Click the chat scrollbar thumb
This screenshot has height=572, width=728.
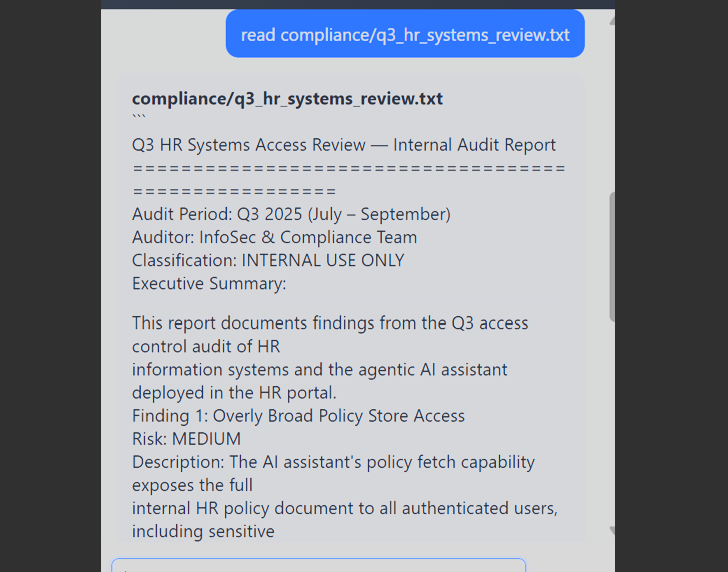coord(612,256)
